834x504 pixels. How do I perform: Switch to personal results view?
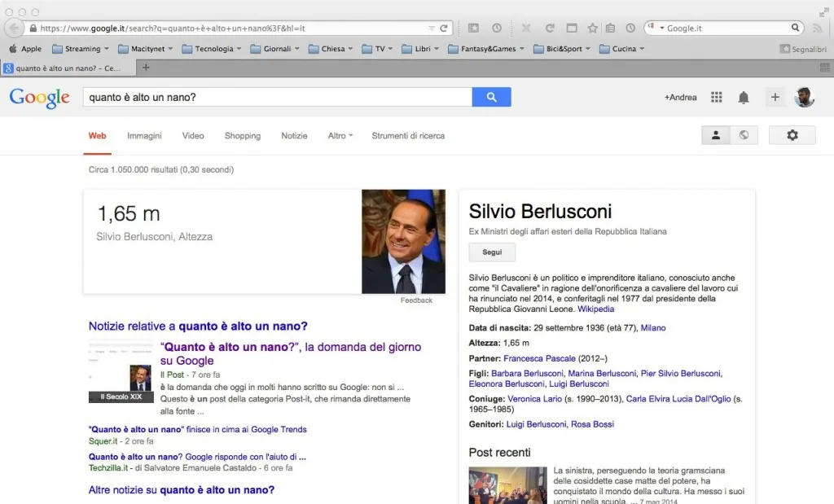tap(716, 135)
